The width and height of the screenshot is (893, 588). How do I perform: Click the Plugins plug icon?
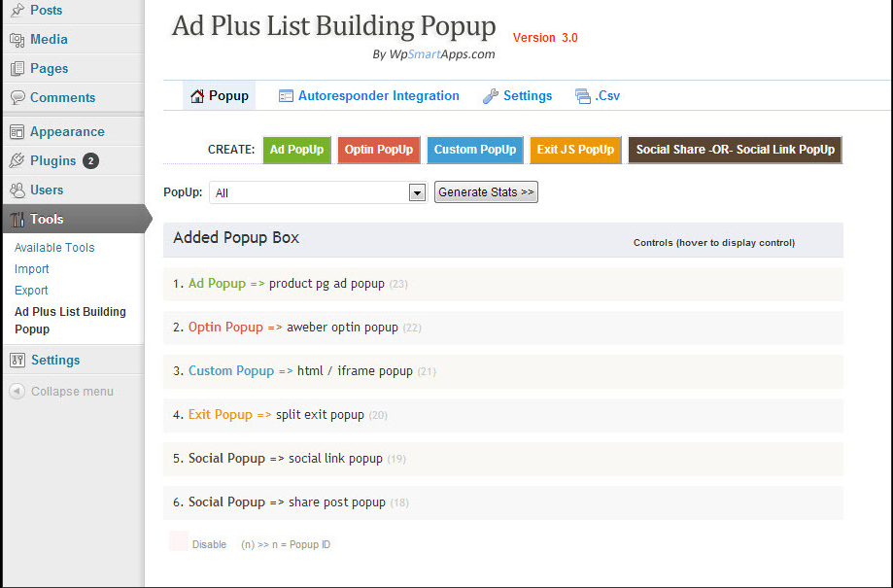pyautogui.click(x=17, y=161)
